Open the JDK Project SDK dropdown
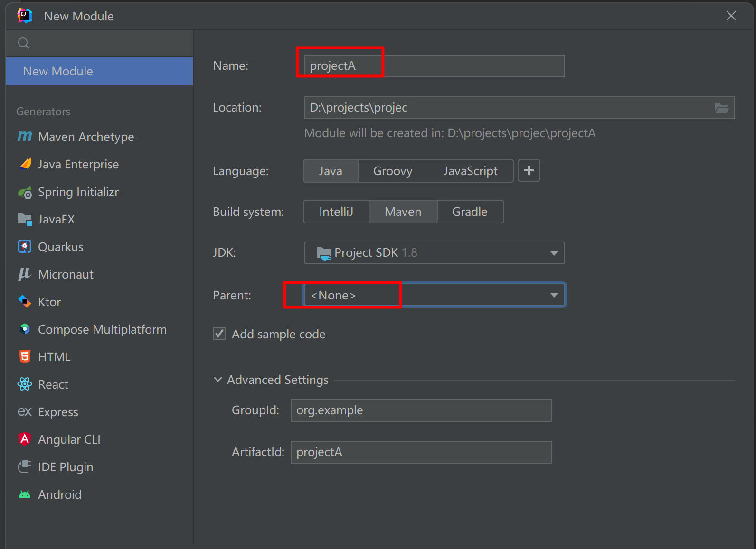 [434, 253]
